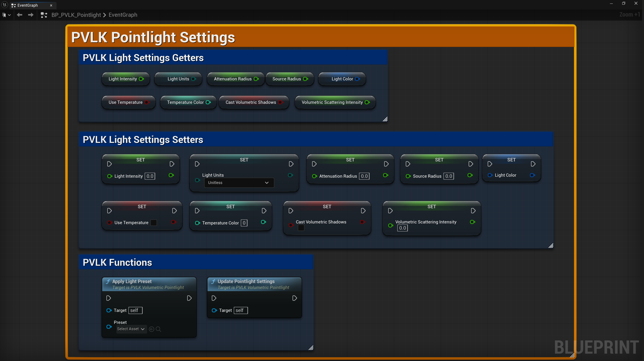Go forward with the right arrow

[x=30, y=15]
